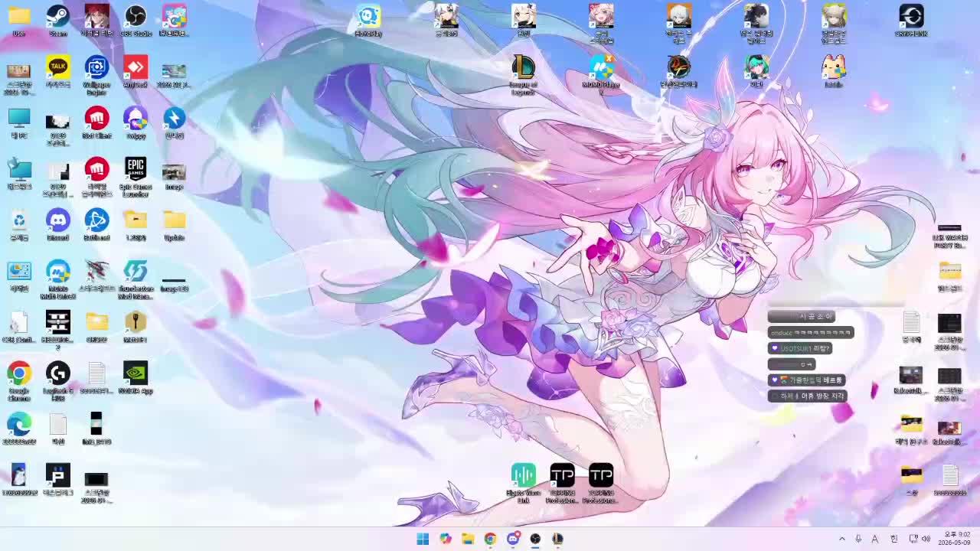Viewport: 980px width, 551px height.
Task: Open Discord from the taskbar
Action: click(513, 539)
